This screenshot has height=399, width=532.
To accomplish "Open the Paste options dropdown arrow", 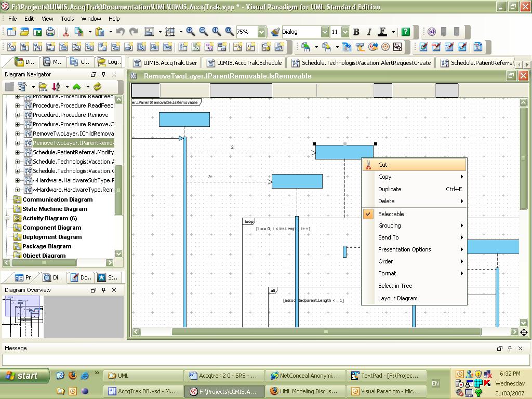I will [111, 32].
